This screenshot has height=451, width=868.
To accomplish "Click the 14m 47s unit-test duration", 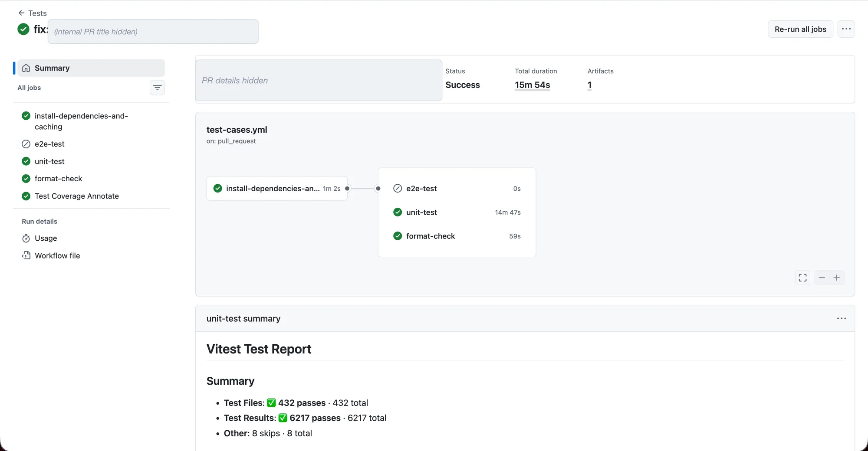I will click(x=508, y=212).
